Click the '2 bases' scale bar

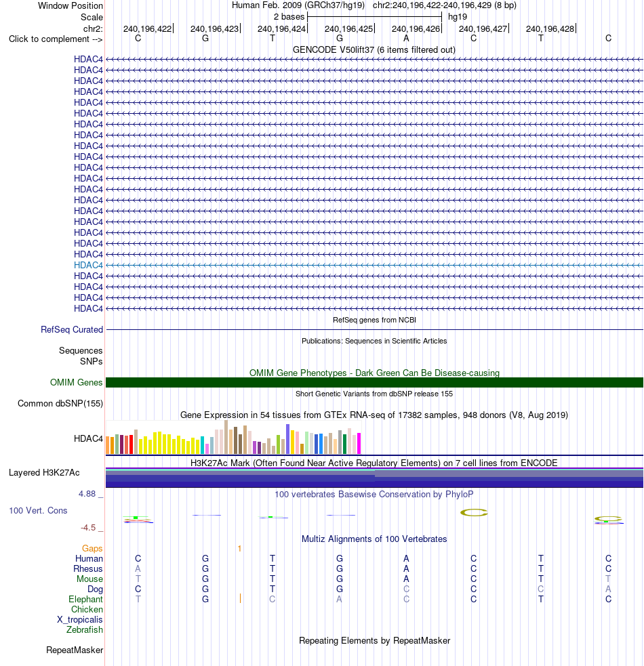click(374, 17)
